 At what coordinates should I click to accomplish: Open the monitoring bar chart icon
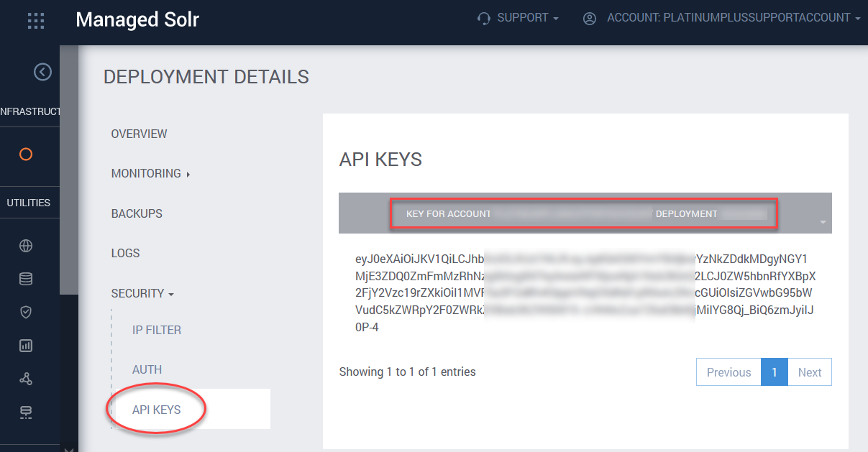26,346
